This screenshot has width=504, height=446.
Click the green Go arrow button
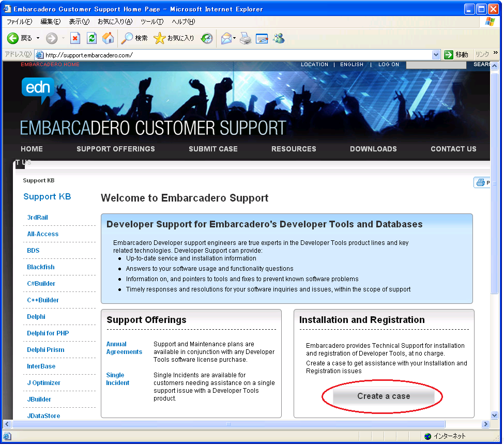point(448,55)
